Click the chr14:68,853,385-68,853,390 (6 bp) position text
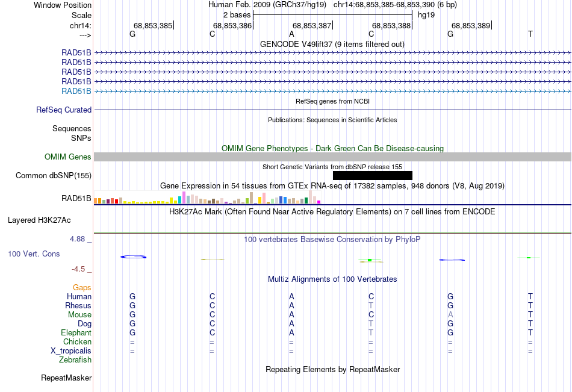 (395, 5)
